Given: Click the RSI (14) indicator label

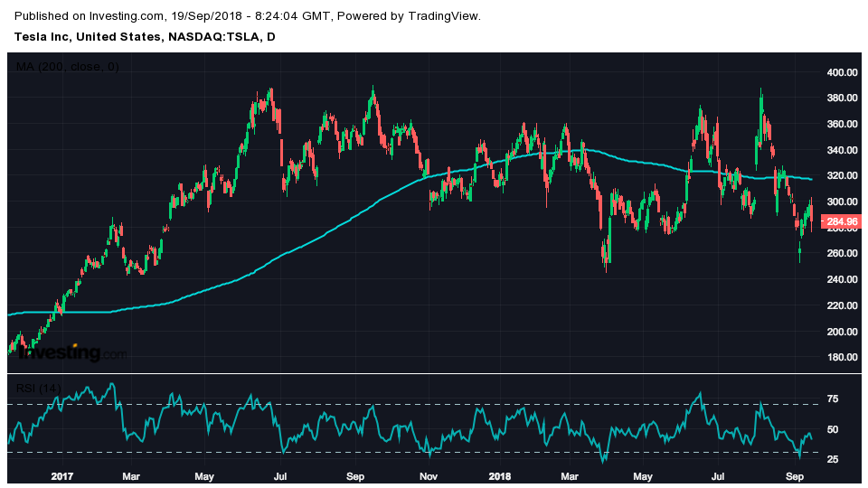Looking at the screenshot, I should [x=38, y=389].
